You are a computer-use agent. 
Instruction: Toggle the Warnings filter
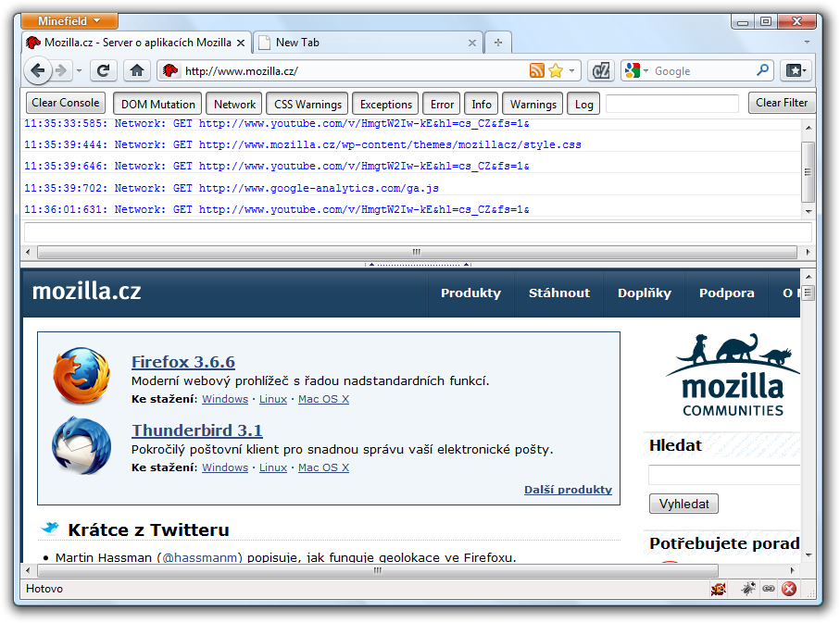pos(533,104)
